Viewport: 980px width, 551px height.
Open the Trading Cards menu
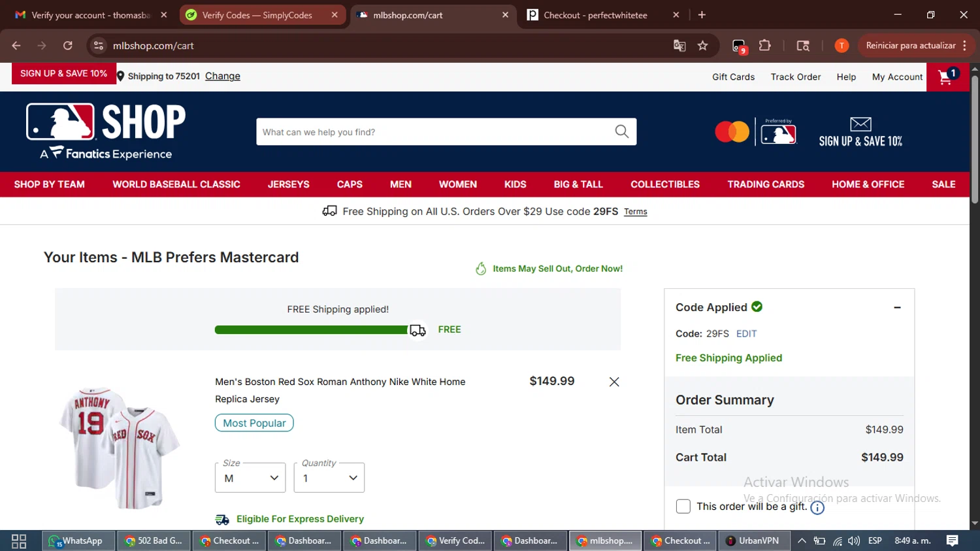(x=766, y=184)
